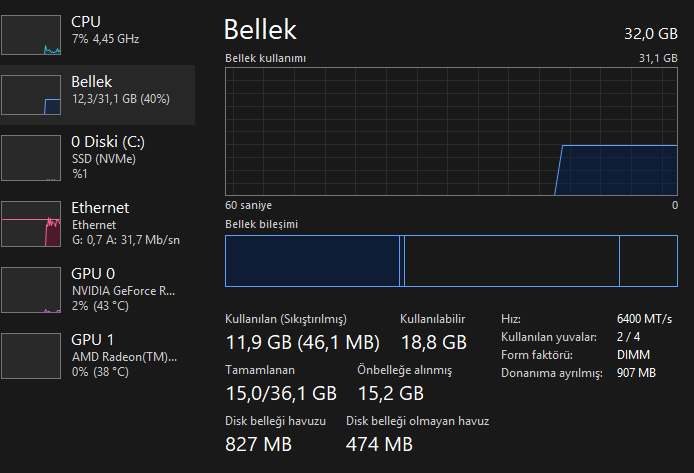Choose AMD Radeon GPU 1 entry
The height and width of the screenshot is (473, 694).
coord(97,356)
